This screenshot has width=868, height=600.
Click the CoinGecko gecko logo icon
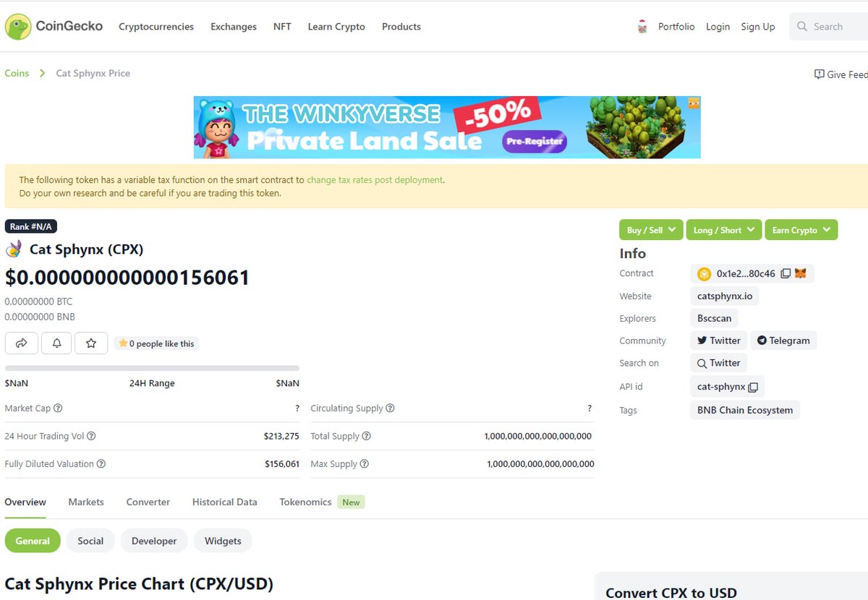[17, 27]
